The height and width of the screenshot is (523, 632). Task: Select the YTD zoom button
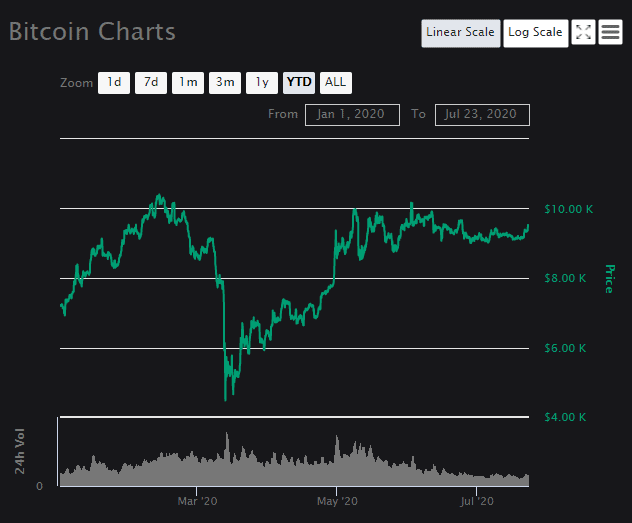click(299, 83)
